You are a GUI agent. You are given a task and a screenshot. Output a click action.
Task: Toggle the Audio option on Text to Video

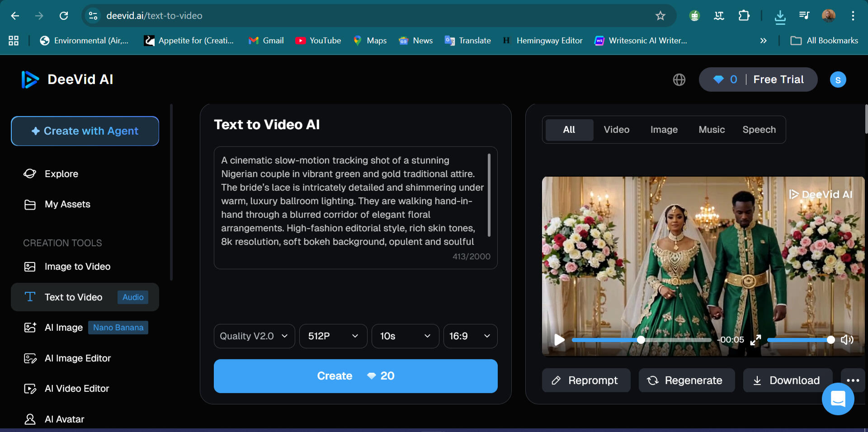coord(132,297)
